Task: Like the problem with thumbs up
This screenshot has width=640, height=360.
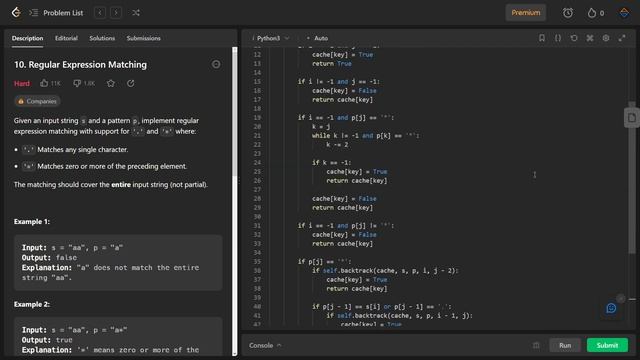Action: [50, 83]
